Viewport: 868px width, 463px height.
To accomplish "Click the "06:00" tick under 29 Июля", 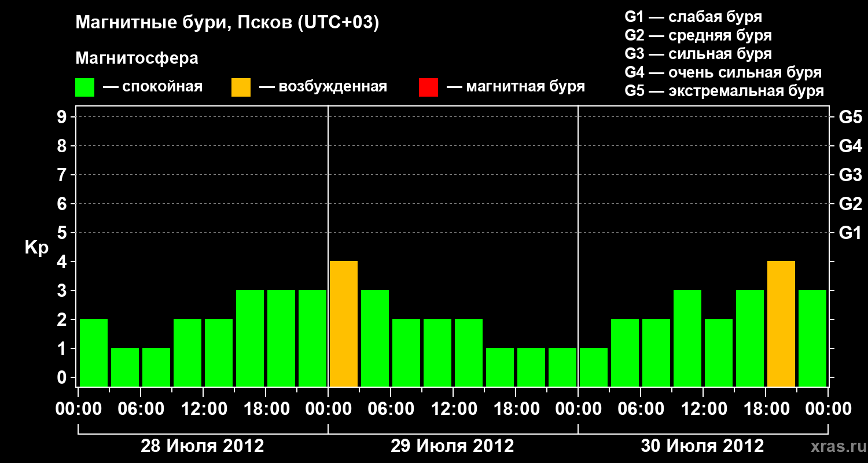I will coord(391,409).
